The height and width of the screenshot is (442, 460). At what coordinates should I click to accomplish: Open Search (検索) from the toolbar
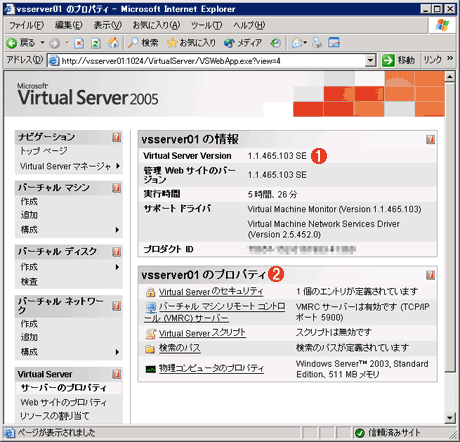pyautogui.click(x=143, y=43)
